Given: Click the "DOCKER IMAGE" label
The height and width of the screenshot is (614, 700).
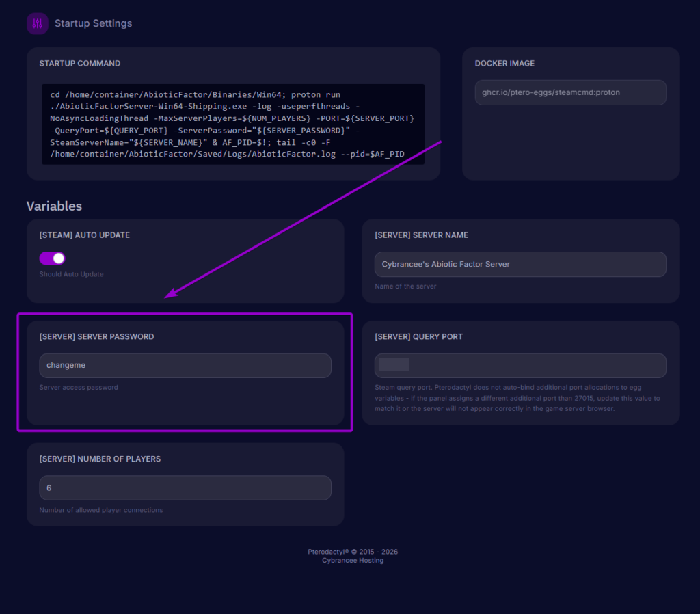Looking at the screenshot, I should pyautogui.click(x=504, y=64).
